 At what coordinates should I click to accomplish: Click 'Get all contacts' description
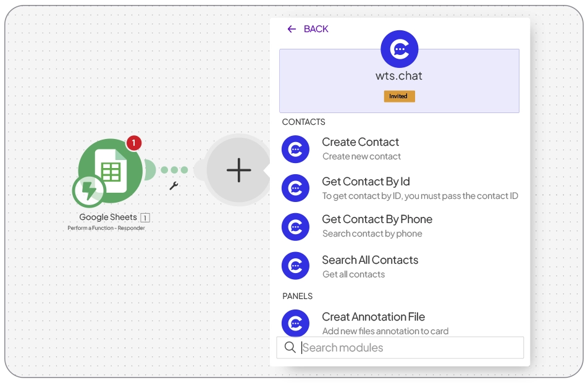[x=354, y=274]
